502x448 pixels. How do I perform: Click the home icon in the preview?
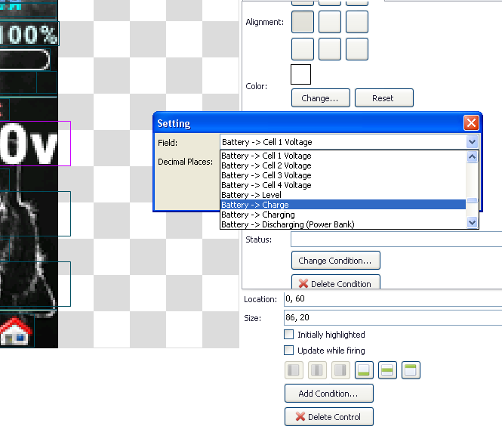click(15, 332)
